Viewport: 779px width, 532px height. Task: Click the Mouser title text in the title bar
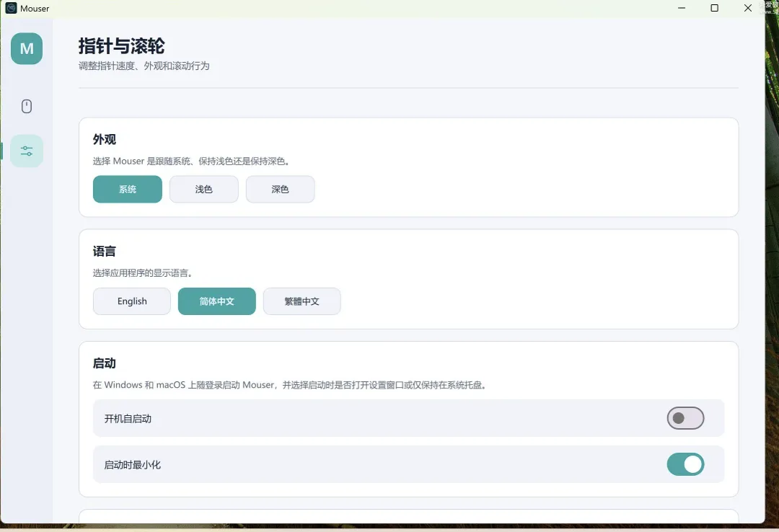35,8
